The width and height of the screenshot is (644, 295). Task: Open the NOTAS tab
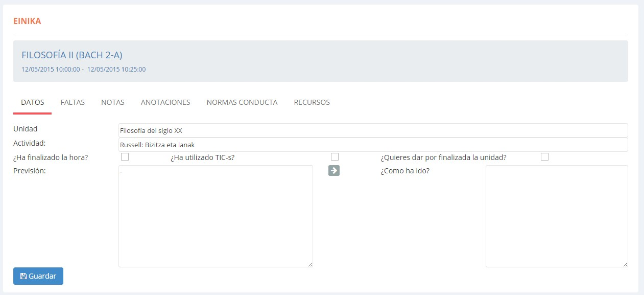[113, 102]
